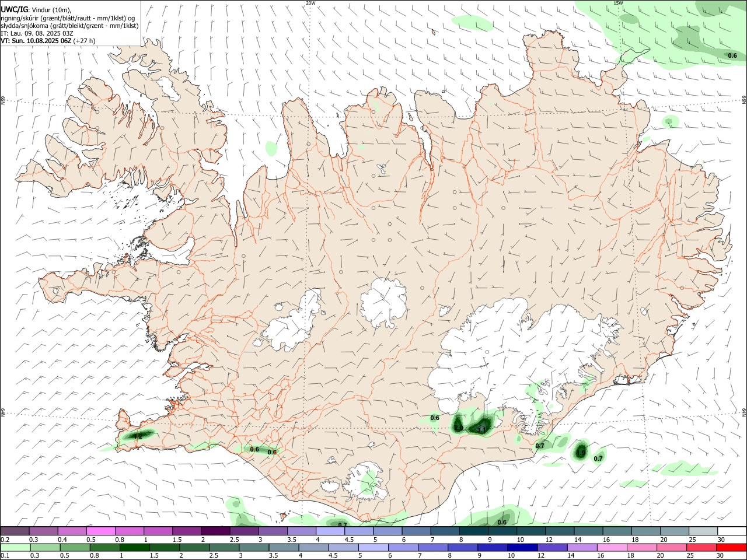
Task: Click the bright red swatch in lower legend row
Action: point(732,548)
